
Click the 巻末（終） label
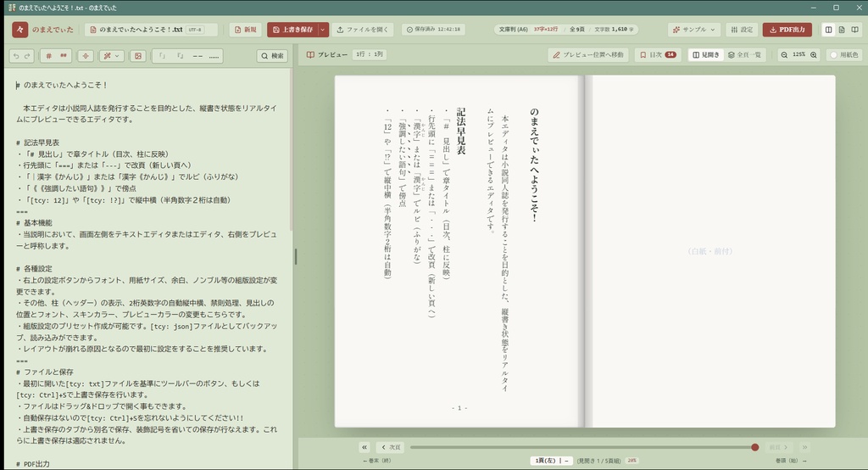pyautogui.click(x=377, y=461)
